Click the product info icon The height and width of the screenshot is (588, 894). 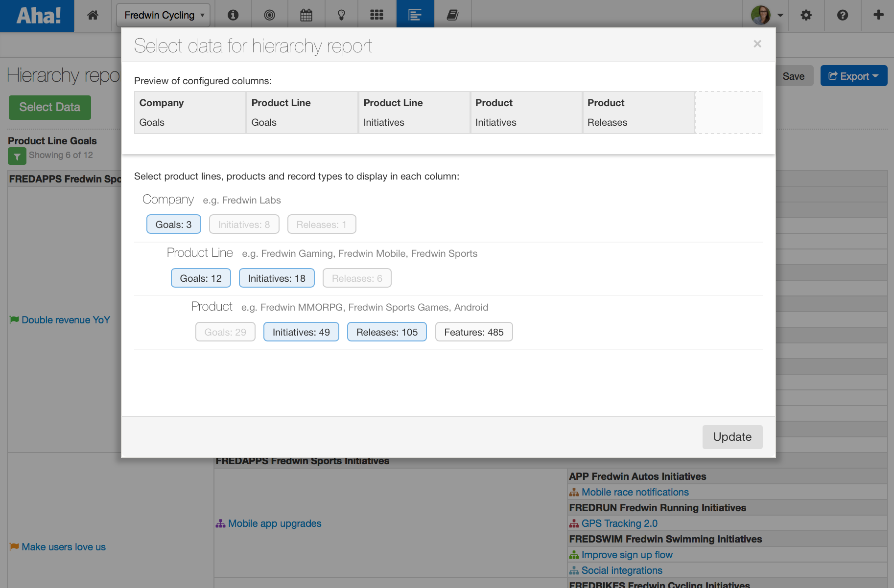(233, 15)
